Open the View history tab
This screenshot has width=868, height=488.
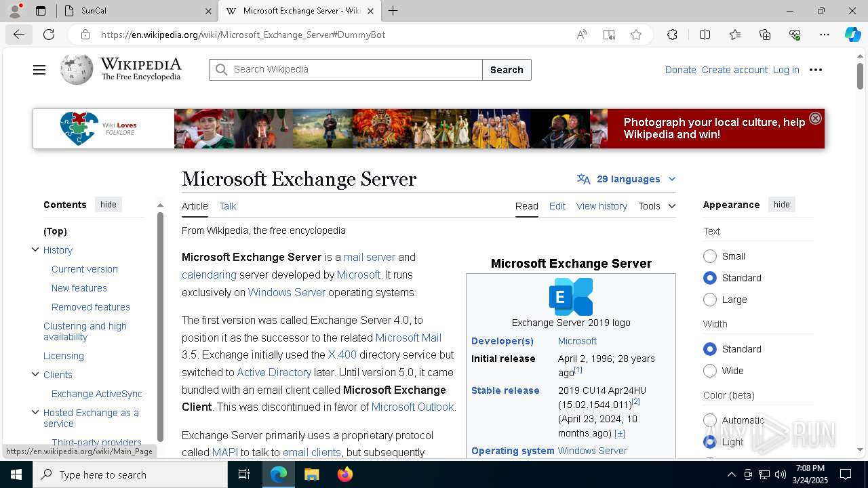(x=601, y=206)
